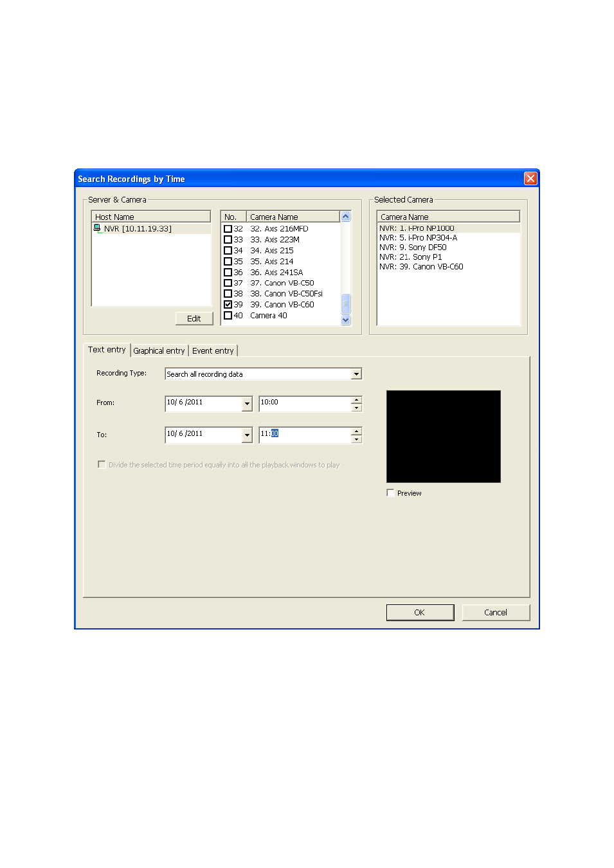Check camera 37 Canon VB-C50 checkbox
614x868 pixels.
[228, 283]
